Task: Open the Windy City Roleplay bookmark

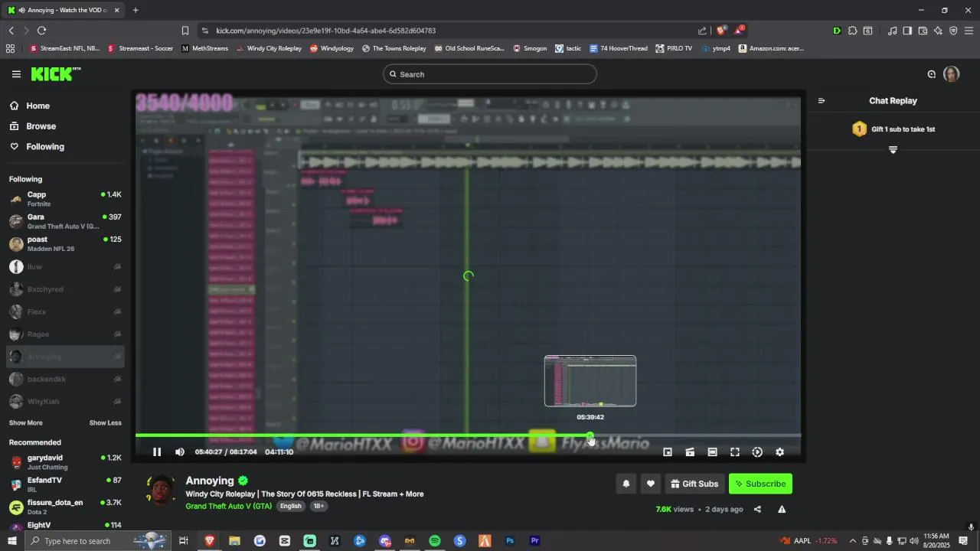Action: (269, 48)
